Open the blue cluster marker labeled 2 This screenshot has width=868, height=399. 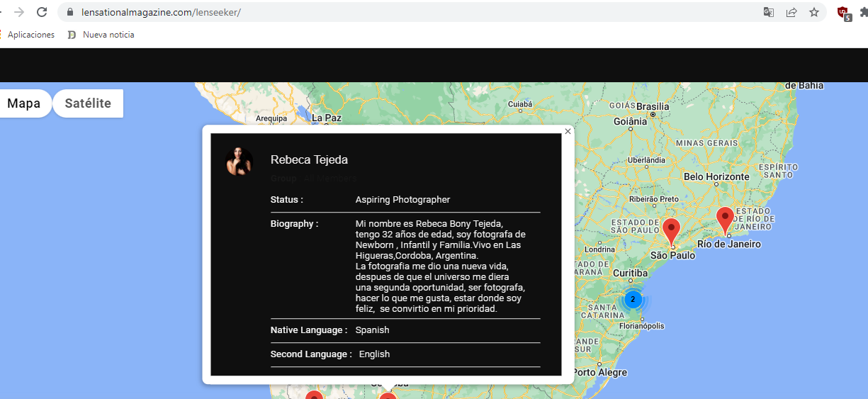633,299
